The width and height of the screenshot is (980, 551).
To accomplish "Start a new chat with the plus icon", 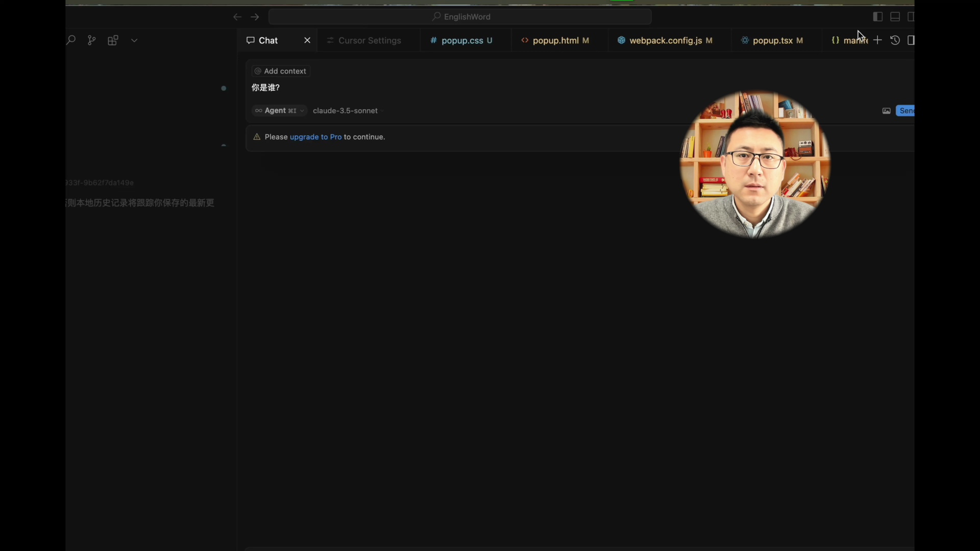I will click(x=877, y=40).
